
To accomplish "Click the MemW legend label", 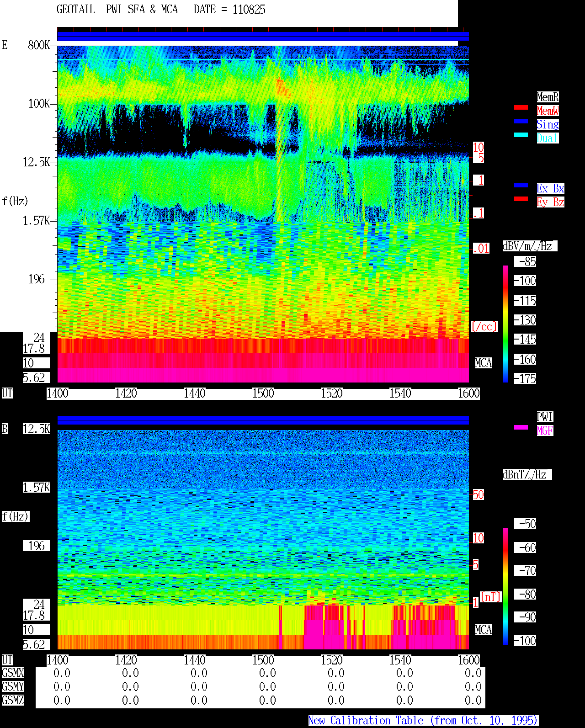I will pyautogui.click(x=548, y=111).
